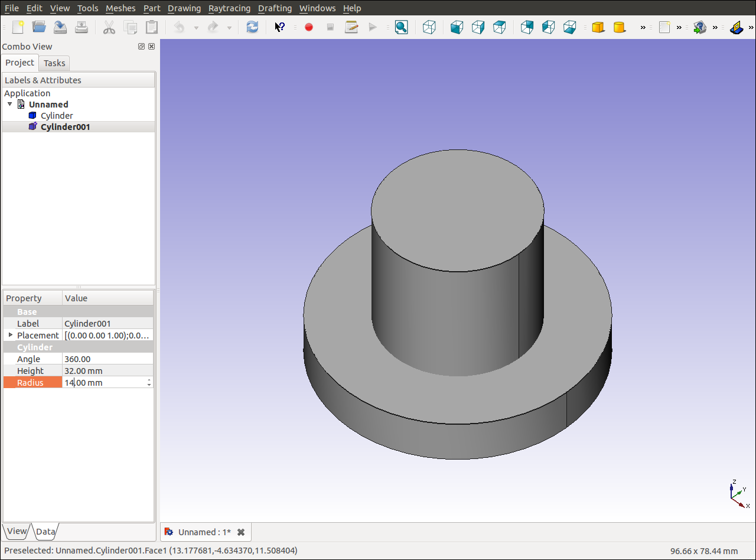Select the Data property tab
The image size is (756, 560).
click(45, 531)
